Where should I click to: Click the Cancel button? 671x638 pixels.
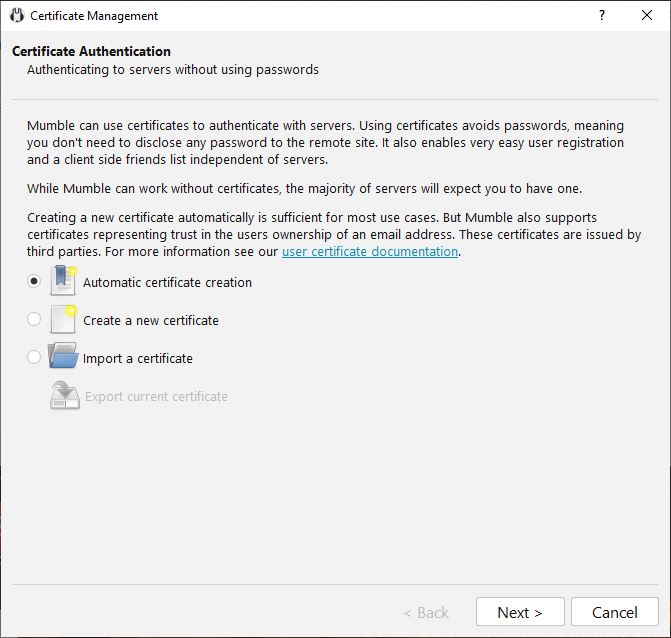615,612
